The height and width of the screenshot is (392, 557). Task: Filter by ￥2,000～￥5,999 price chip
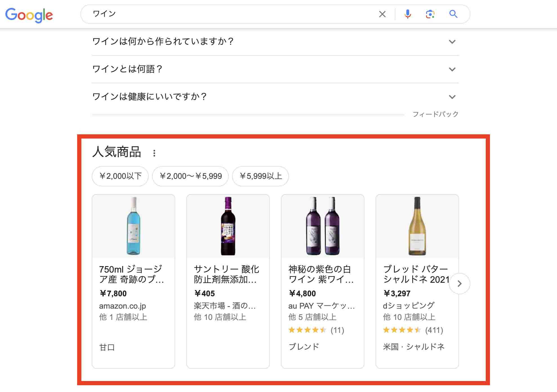coord(191,176)
